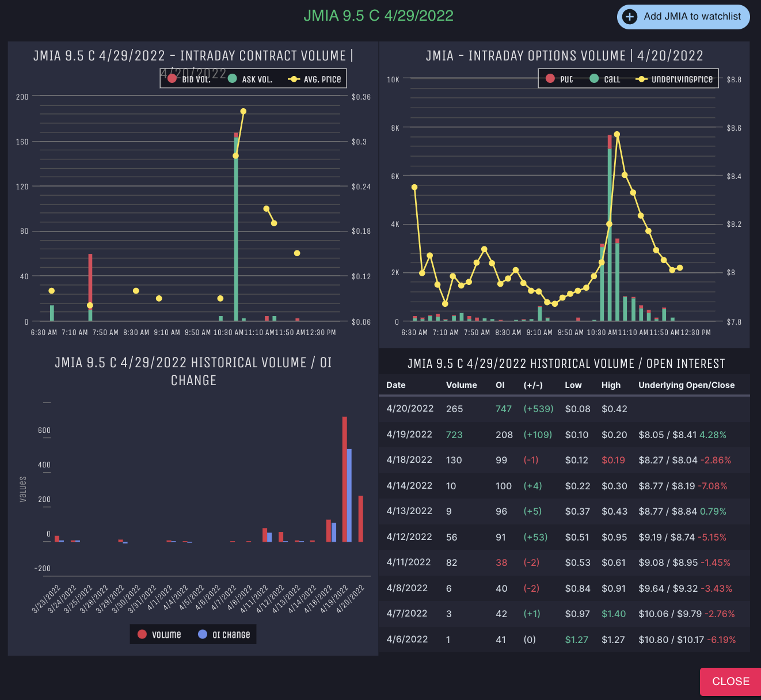Toggle Put series in the options volume legend

(x=559, y=79)
